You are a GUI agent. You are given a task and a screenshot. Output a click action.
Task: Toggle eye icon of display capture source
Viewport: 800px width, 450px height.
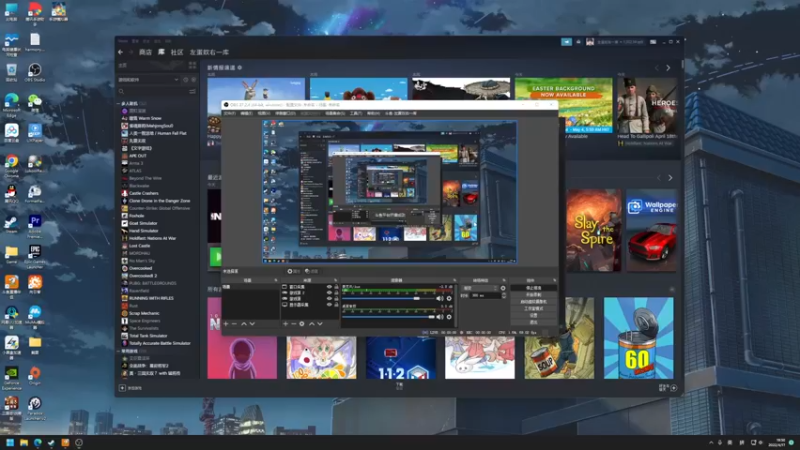[x=329, y=305]
